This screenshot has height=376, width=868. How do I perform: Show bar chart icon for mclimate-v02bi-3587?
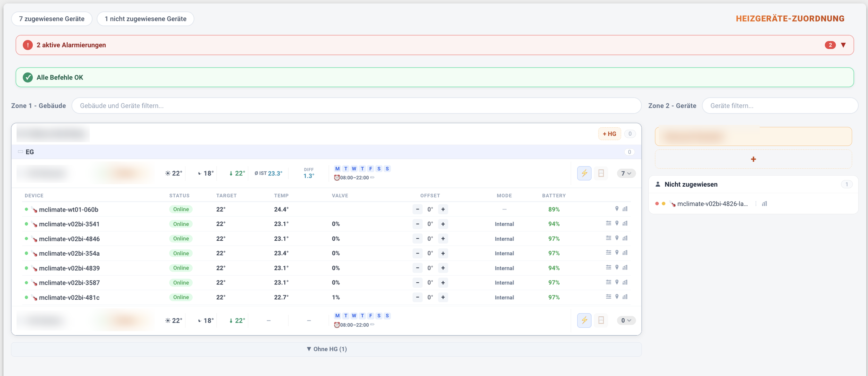coord(625,282)
